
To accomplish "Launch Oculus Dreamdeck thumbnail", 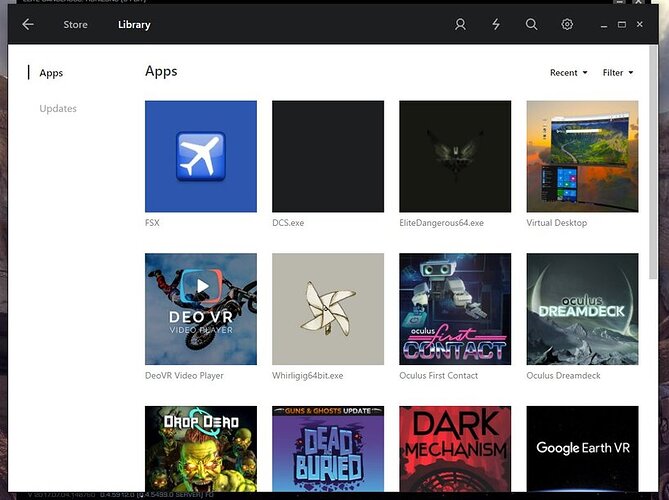I will (582, 308).
